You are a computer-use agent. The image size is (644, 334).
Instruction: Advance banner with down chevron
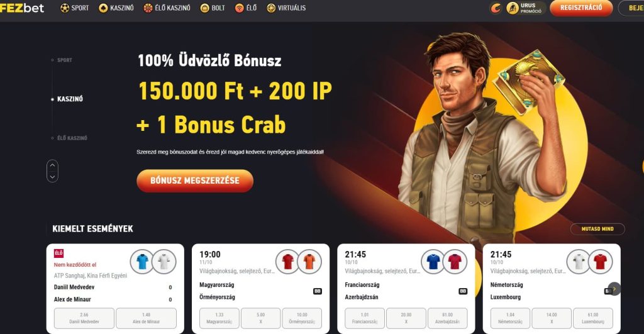click(x=53, y=177)
